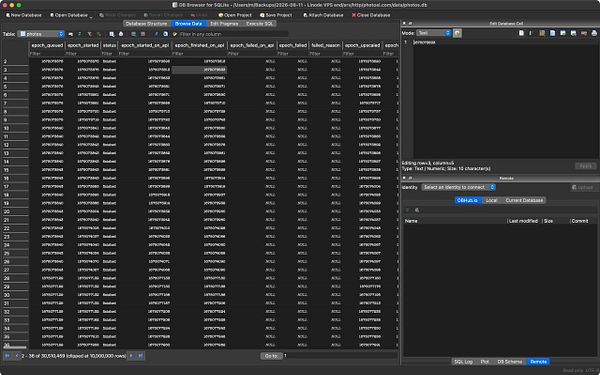The width and height of the screenshot is (600, 375).
Task: Click the epoch_queued column header
Action: 47,45
